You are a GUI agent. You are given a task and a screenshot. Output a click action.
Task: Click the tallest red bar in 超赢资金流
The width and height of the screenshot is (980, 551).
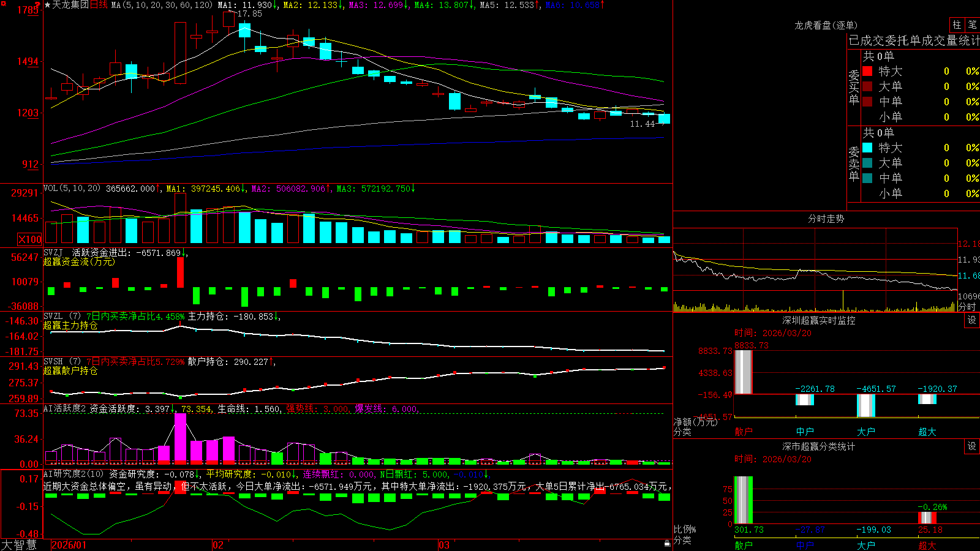click(180, 272)
